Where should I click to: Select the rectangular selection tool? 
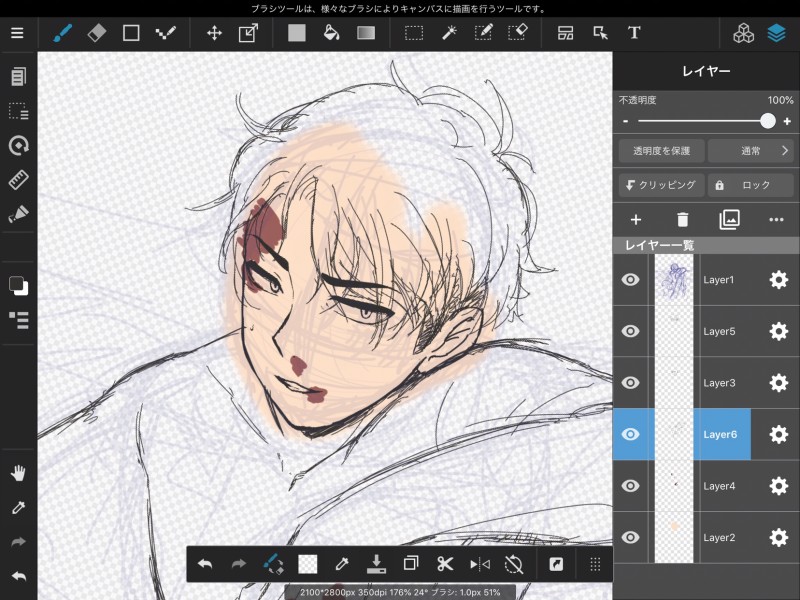pos(414,33)
